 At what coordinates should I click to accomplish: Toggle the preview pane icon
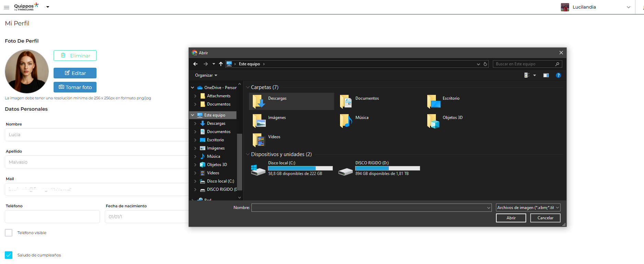pyautogui.click(x=546, y=75)
